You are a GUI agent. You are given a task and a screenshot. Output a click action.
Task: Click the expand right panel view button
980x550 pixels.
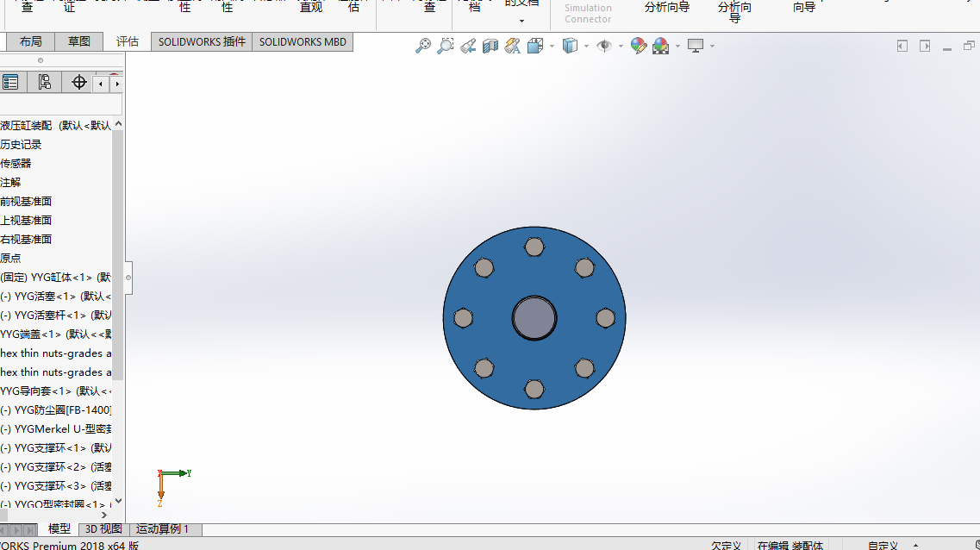pyautogui.click(x=925, y=46)
